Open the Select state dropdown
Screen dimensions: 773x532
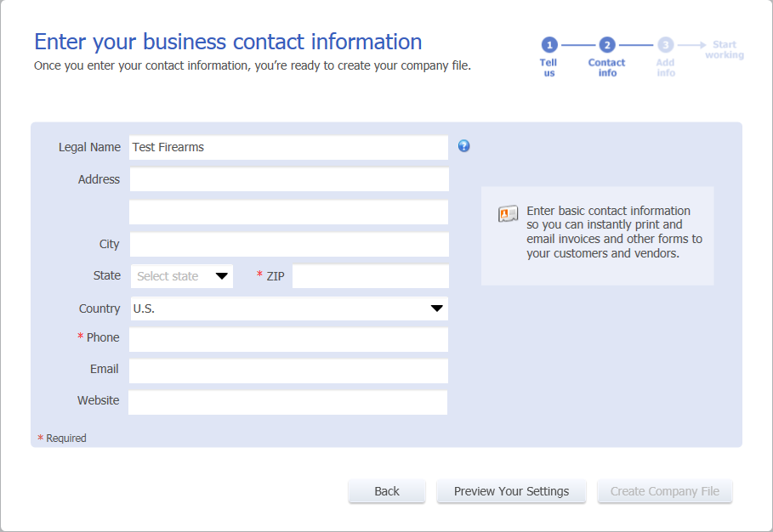182,276
